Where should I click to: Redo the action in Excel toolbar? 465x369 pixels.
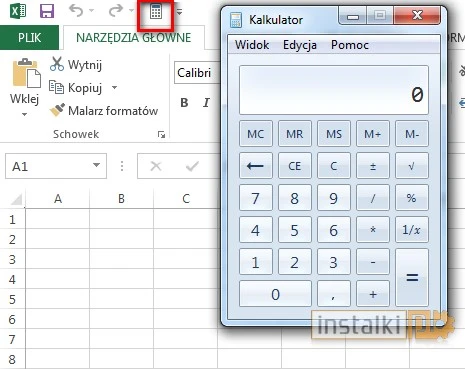(116, 11)
